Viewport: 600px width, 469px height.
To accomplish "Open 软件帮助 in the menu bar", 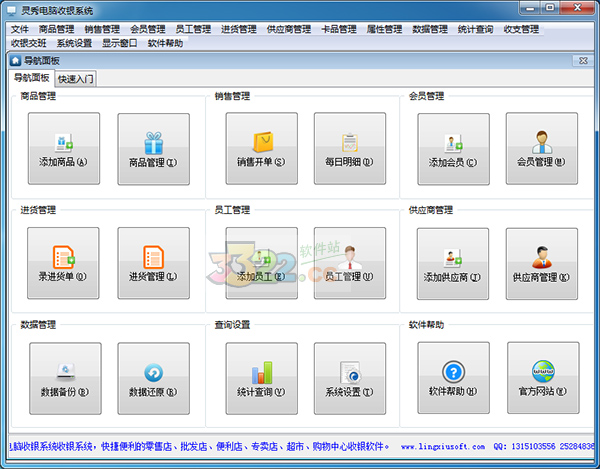I will 165,43.
